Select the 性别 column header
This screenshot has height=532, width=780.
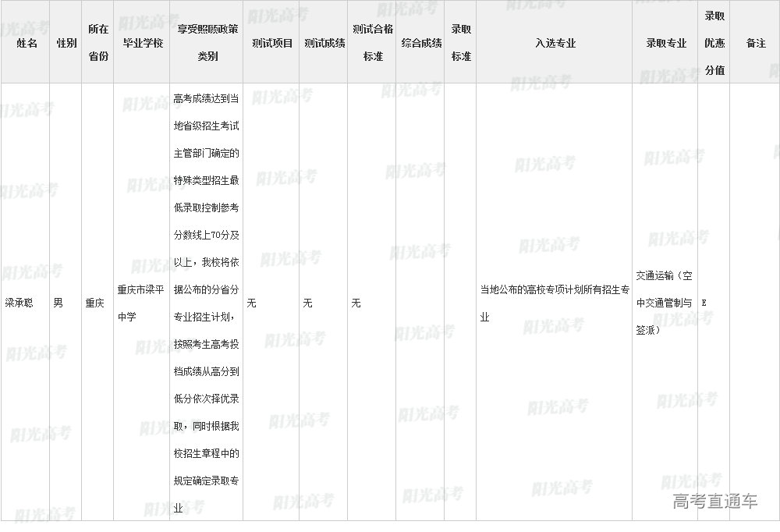[x=66, y=43]
